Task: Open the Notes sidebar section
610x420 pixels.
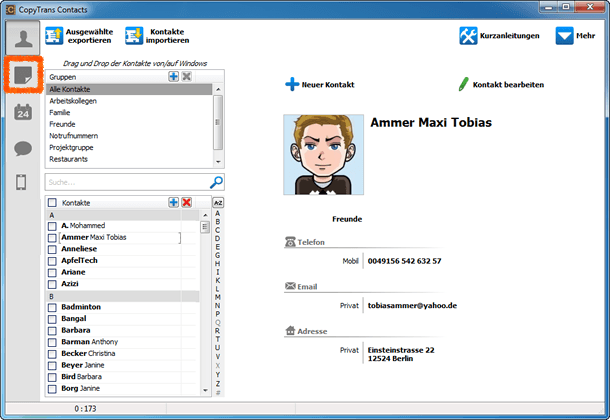Action: point(23,75)
